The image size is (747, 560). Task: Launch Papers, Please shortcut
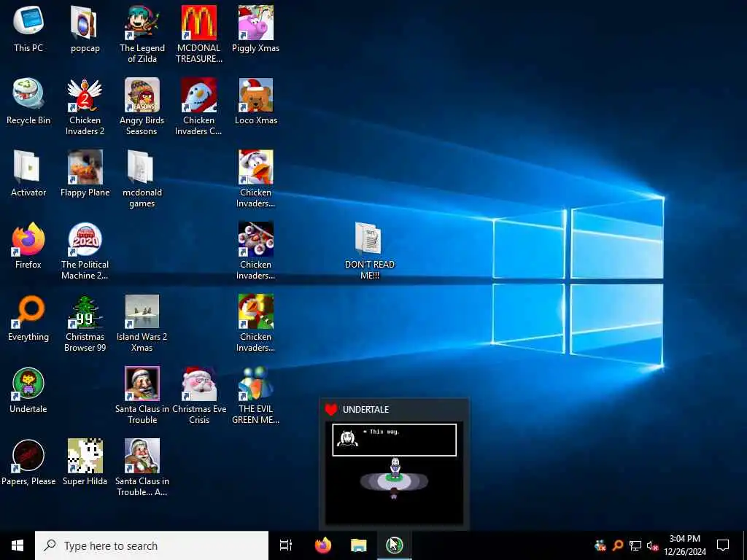28,463
